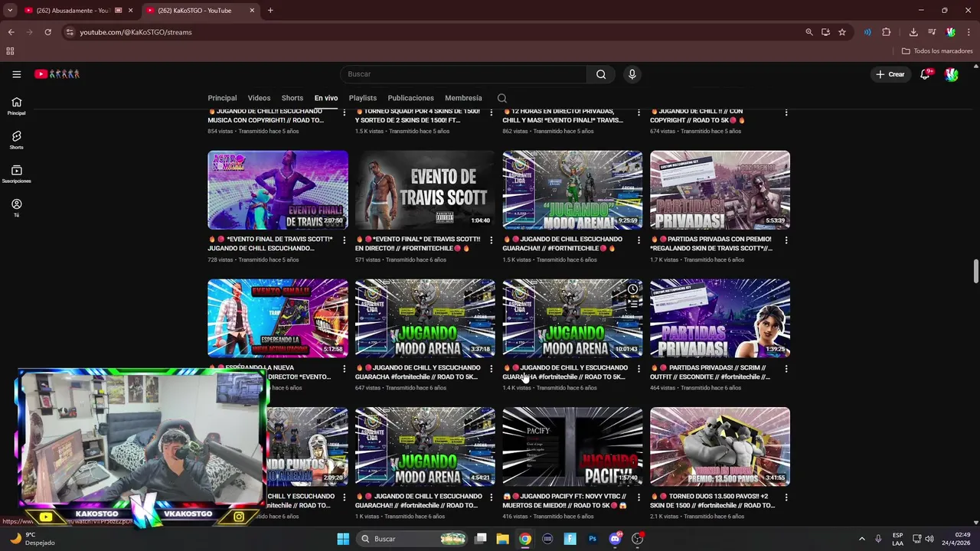Open more options for TORNEO DUOS 13.500 PAVOS video
Viewport: 980px width, 551px height.
[786, 497]
